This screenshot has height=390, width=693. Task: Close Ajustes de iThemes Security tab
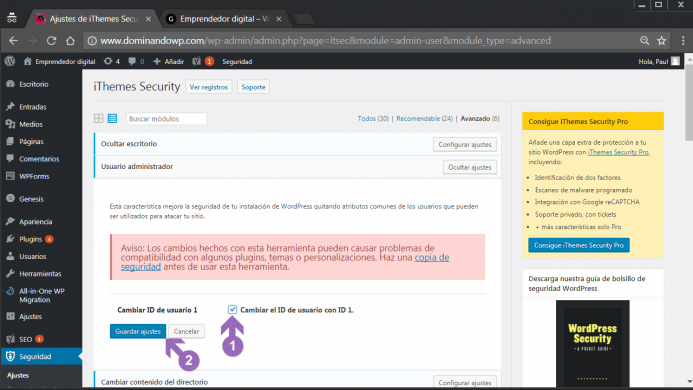point(148,19)
